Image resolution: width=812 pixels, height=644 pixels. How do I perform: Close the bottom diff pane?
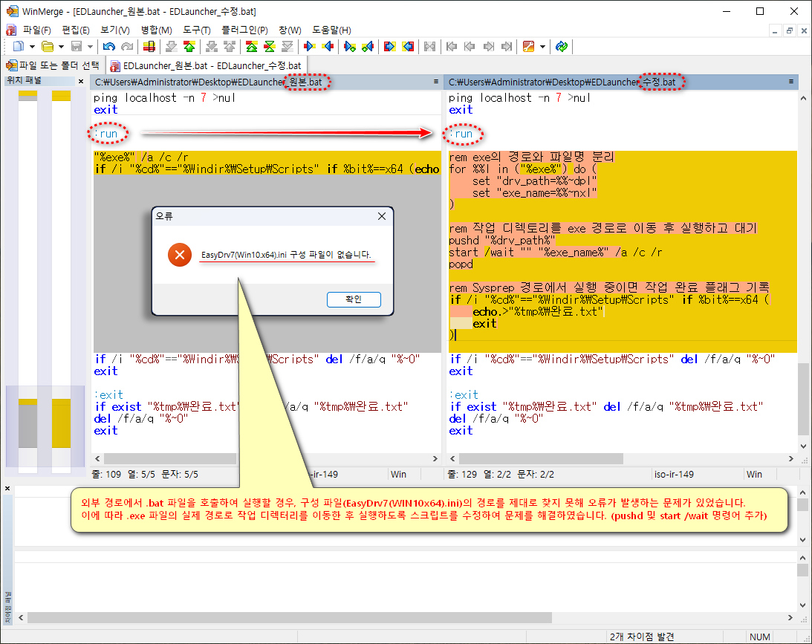coord(7,488)
